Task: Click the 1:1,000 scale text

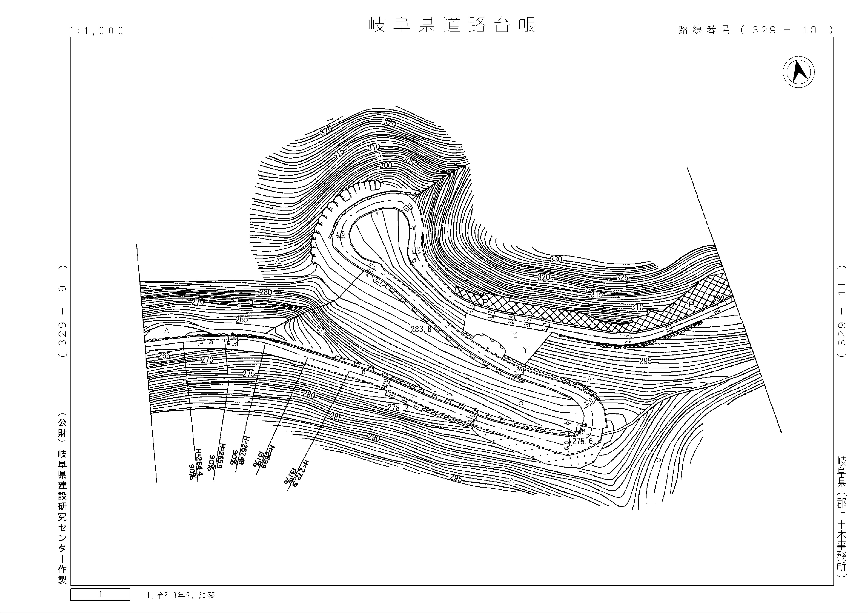Action: 97,31
